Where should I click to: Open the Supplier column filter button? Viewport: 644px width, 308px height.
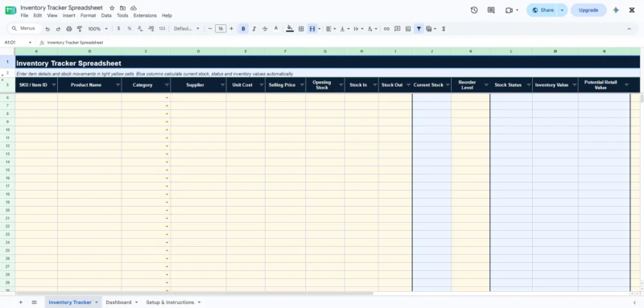(222, 85)
